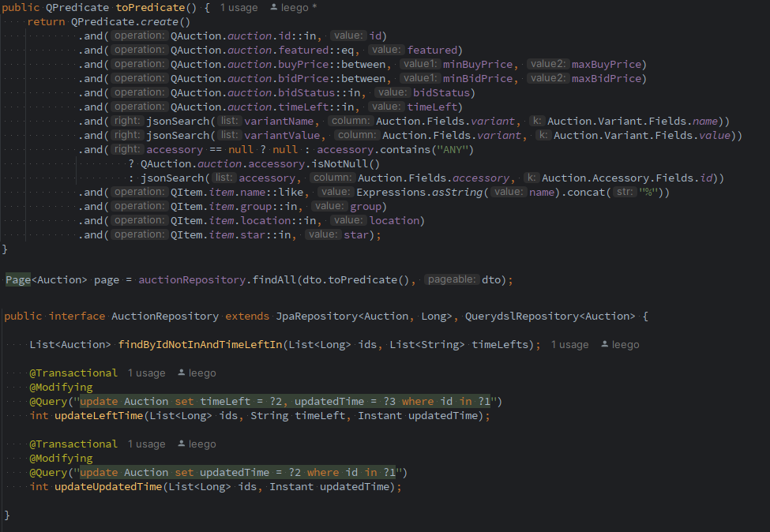Image resolution: width=770 pixels, height=532 pixels.
Task: Click the 'AuctionRepository' interface name
Action: pos(165,317)
